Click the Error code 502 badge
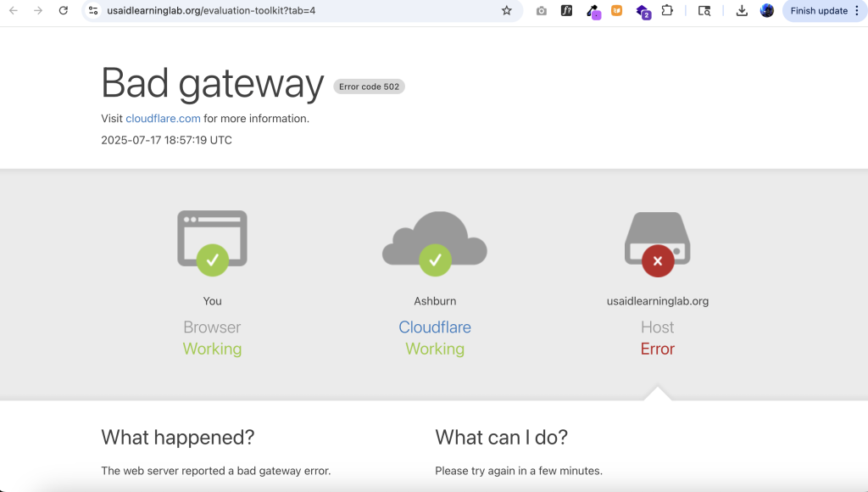Image resolution: width=868 pixels, height=492 pixels. coord(370,87)
